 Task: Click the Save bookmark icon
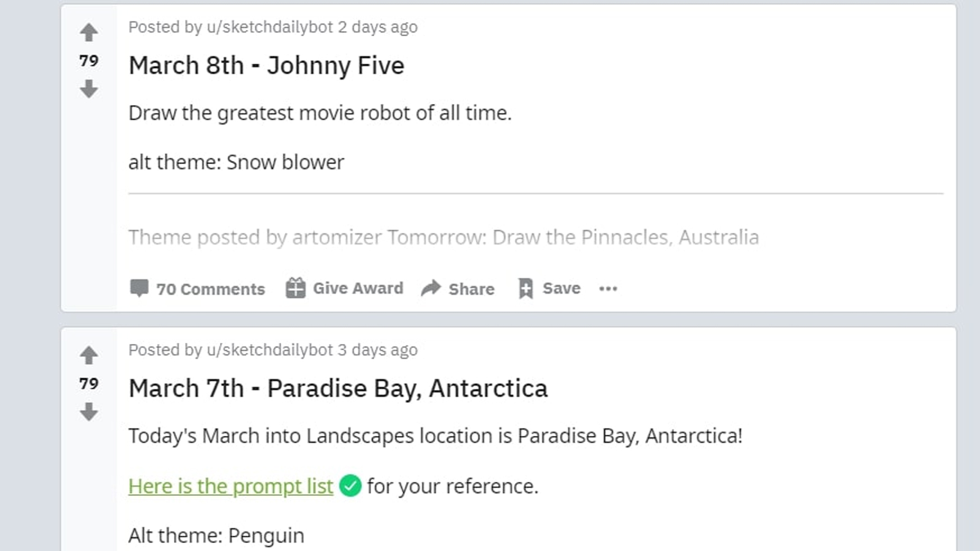pyautogui.click(x=526, y=288)
